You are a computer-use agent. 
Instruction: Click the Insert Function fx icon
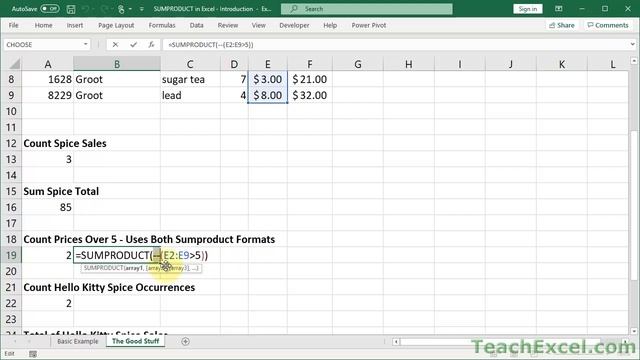[x=151, y=44]
